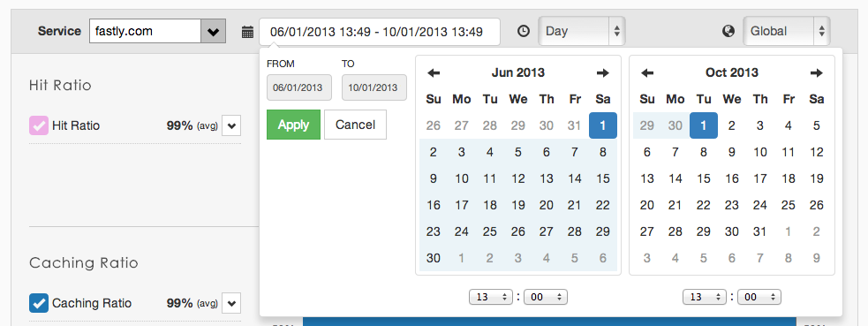This screenshot has width=868, height=326.
Task: Expand the Caching Ratio avg dropdown
Action: [x=231, y=303]
